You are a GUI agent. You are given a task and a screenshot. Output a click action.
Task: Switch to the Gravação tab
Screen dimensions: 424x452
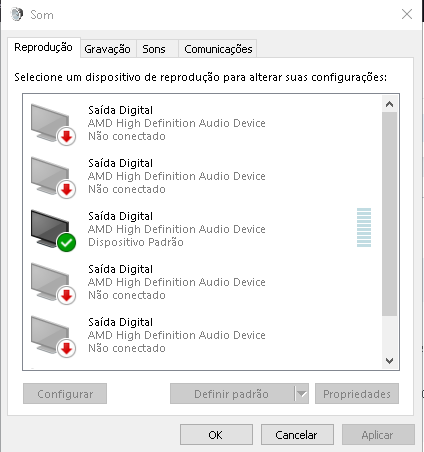click(x=107, y=49)
